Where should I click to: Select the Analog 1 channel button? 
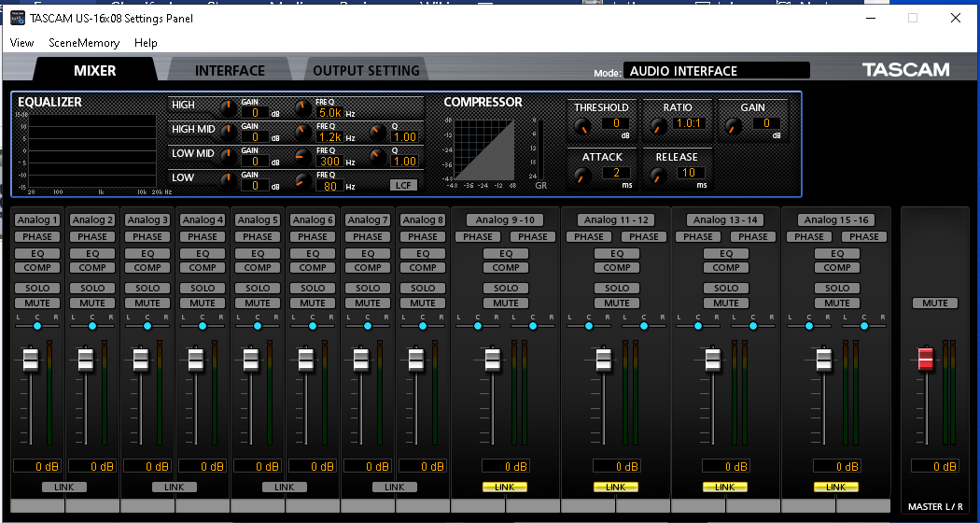point(37,219)
